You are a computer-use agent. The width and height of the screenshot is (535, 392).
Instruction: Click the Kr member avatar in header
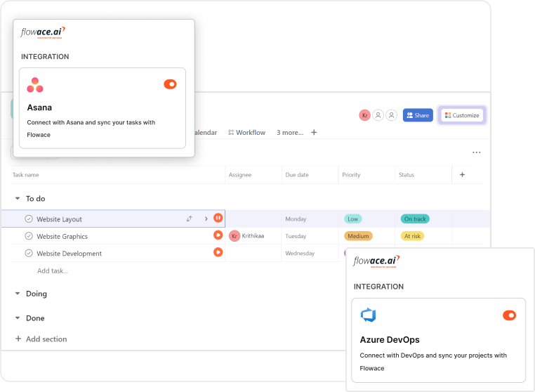pyautogui.click(x=364, y=115)
